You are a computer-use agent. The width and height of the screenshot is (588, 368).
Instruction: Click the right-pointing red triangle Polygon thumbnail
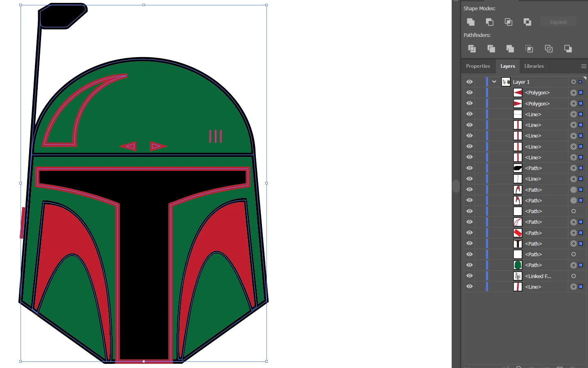click(518, 103)
